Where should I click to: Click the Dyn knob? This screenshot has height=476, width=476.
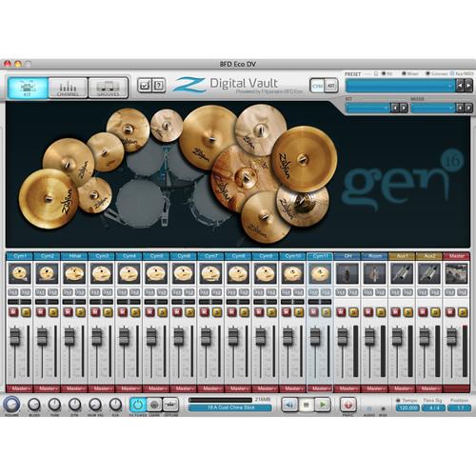point(75,405)
